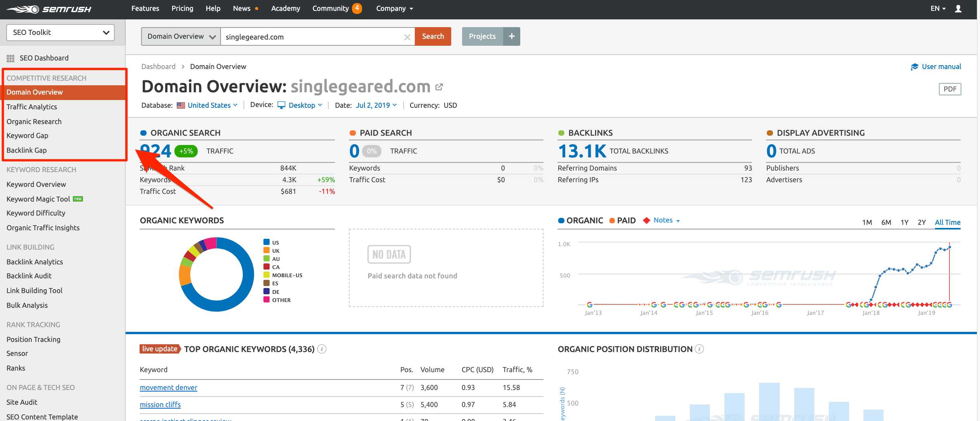Open Backlink Audit in the sidebar
980x421 pixels.
pyautogui.click(x=29, y=276)
